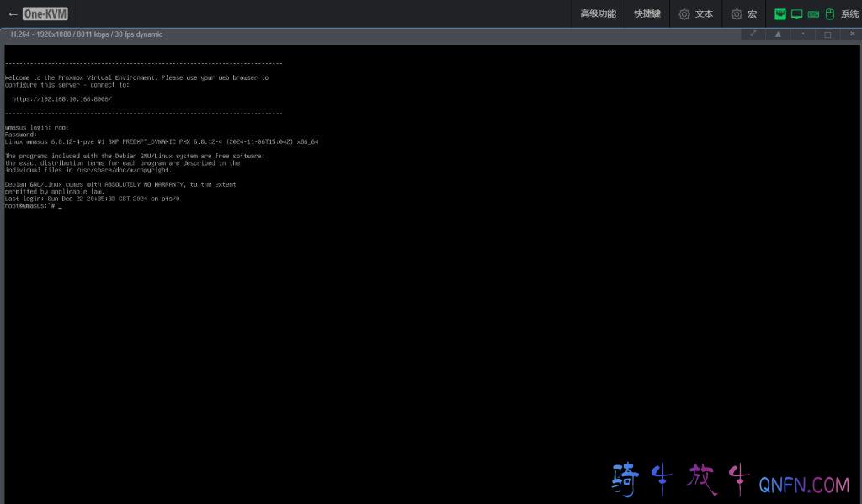The width and height of the screenshot is (862, 504).
Task: Maximize the stream window with square icon
Action: [827, 34]
